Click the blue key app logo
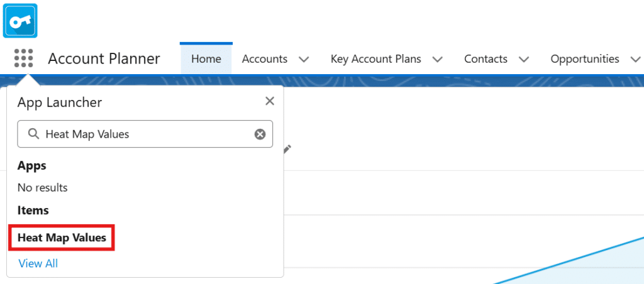Viewport: 644px width, 284px height. click(x=20, y=20)
